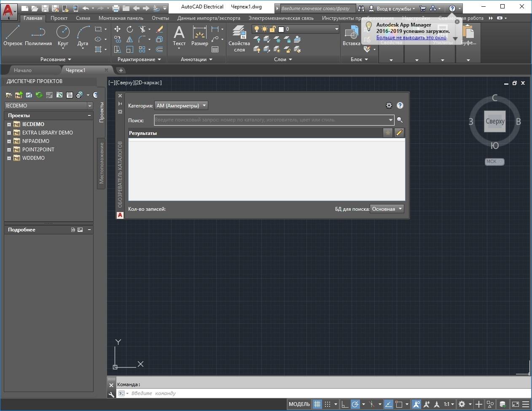Select the Отрезок line tool
532x411 pixels.
(13, 35)
